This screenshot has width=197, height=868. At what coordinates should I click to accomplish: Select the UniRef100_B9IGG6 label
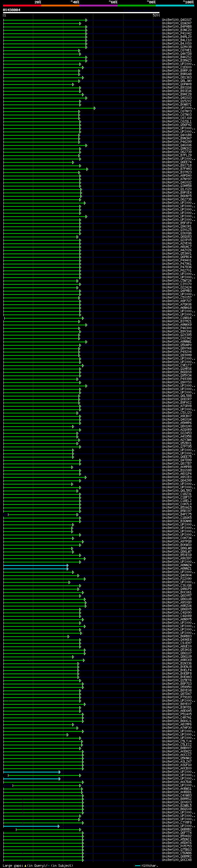coord(177,88)
